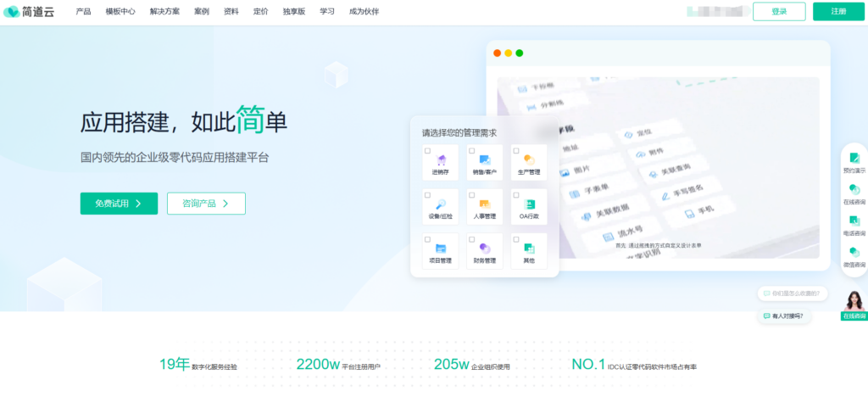Click the NO.1 IDC认证 statistic

click(x=634, y=365)
